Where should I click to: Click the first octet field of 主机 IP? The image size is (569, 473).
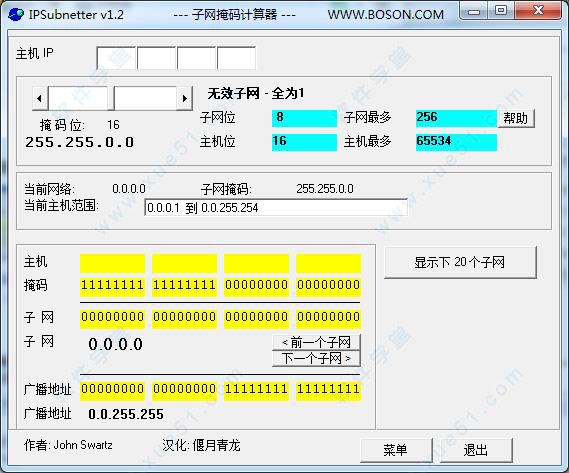click(x=116, y=58)
